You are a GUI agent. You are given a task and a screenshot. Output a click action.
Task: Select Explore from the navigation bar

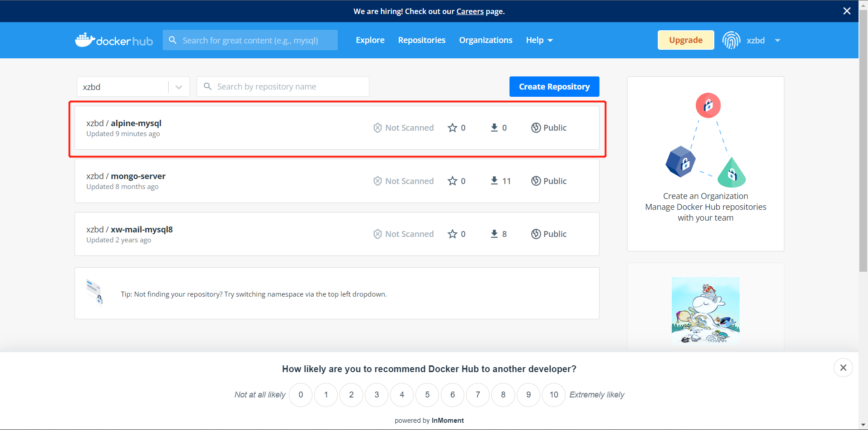[370, 40]
